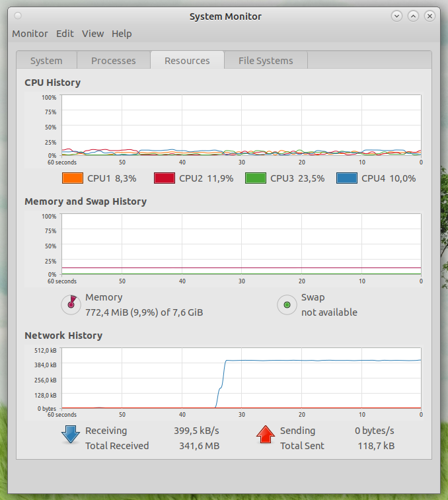Screen dimensions: 448x500
Task: Click the 'CPU3 23,5%' label
Action: 297,178
